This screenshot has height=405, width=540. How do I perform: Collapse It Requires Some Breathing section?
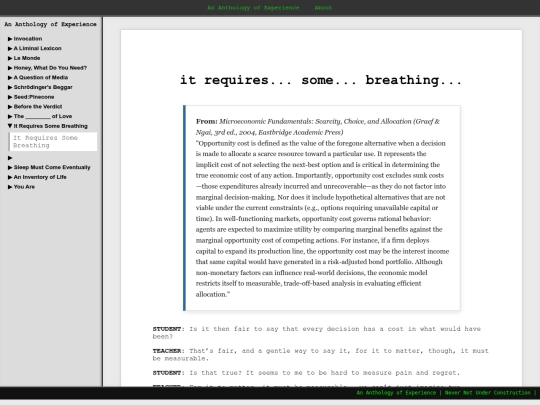[x=48, y=126]
